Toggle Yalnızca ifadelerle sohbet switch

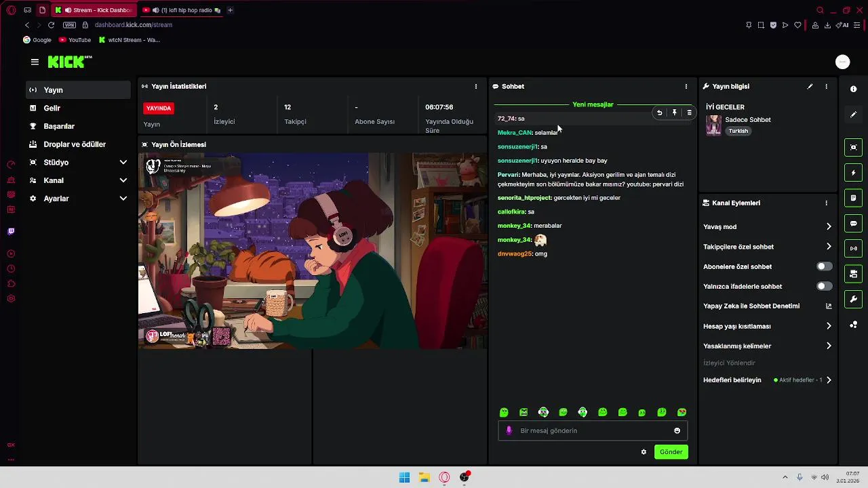click(824, 286)
